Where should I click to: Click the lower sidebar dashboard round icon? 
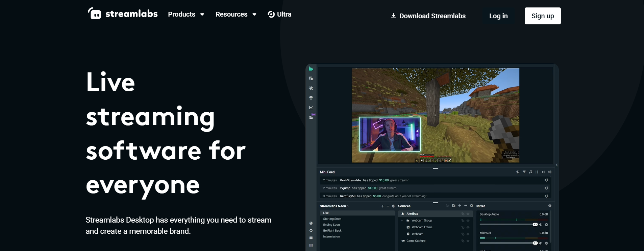tap(311, 223)
